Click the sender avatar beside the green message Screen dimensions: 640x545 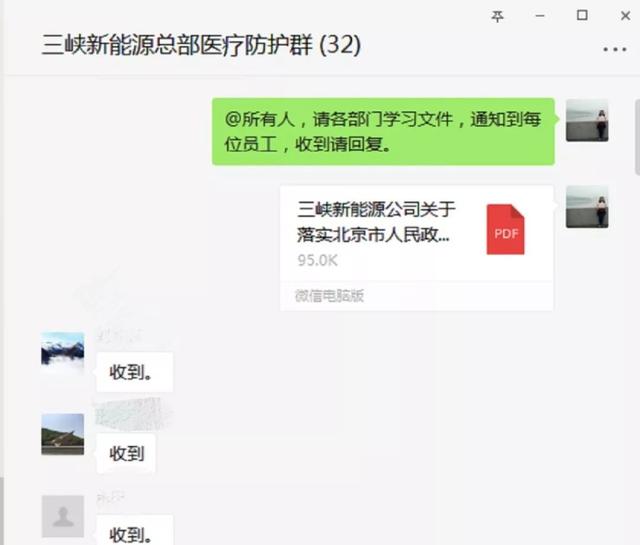pyautogui.click(x=587, y=120)
